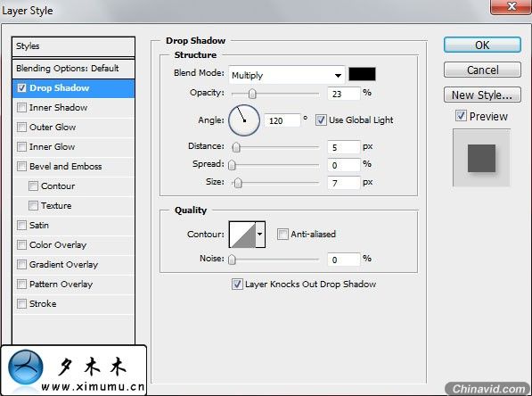The width and height of the screenshot is (532, 396).
Task: Click the Opacity value field
Action: coord(343,94)
